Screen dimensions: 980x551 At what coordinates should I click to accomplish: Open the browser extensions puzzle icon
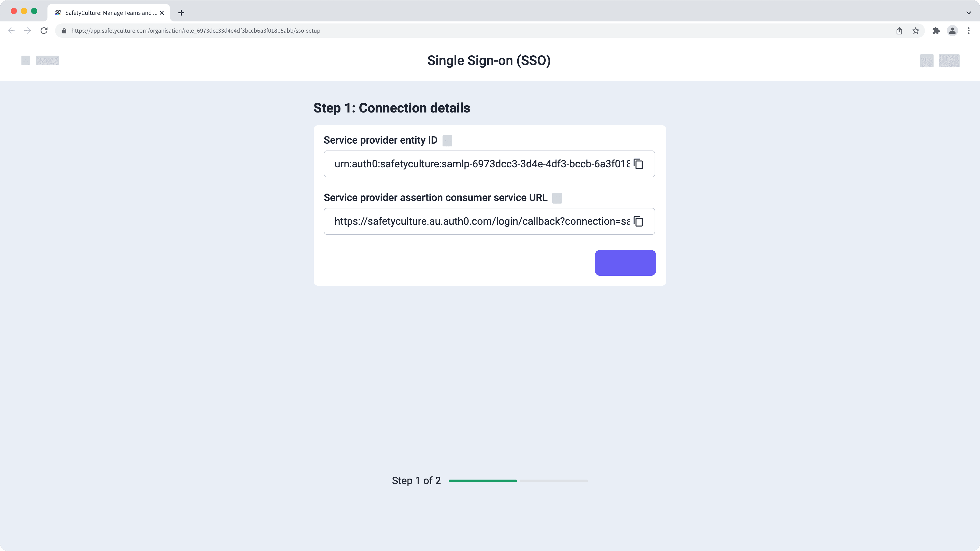tap(936, 30)
